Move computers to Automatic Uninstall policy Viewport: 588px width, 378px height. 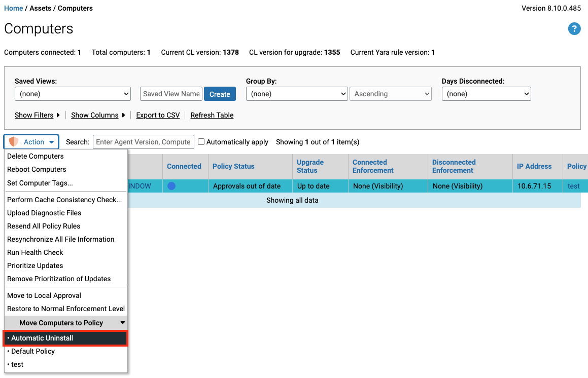coord(65,338)
